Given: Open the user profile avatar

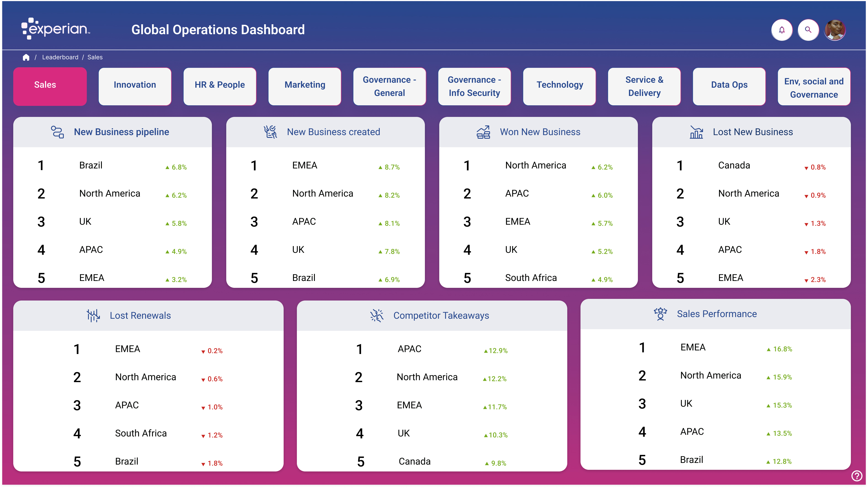Looking at the screenshot, I should [834, 30].
